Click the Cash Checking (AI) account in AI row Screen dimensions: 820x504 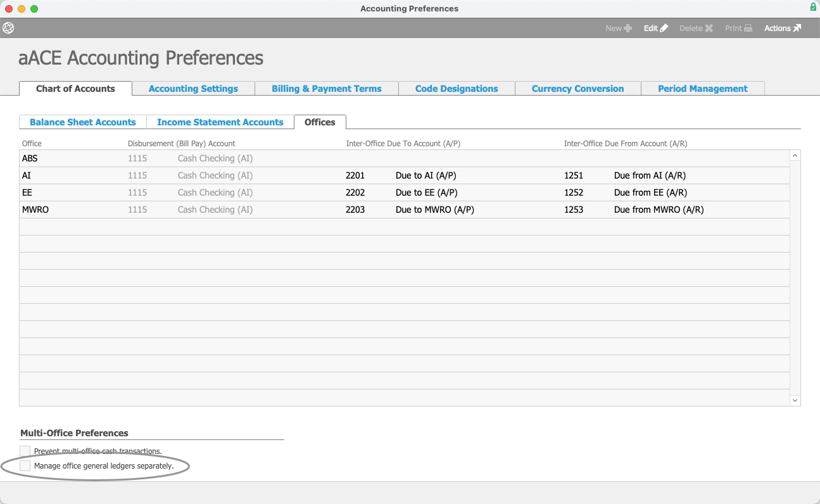215,175
